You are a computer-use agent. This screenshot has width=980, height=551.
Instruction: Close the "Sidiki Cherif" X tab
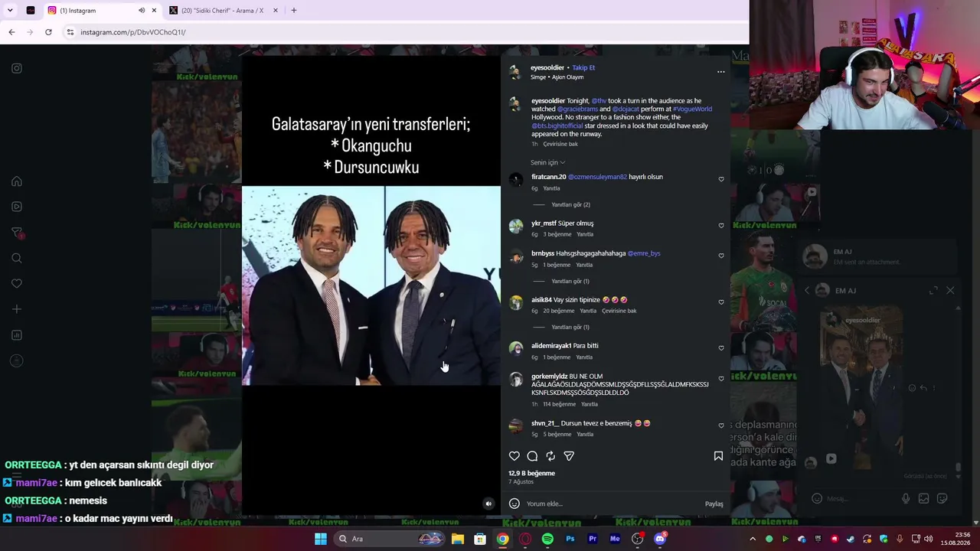click(x=276, y=11)
